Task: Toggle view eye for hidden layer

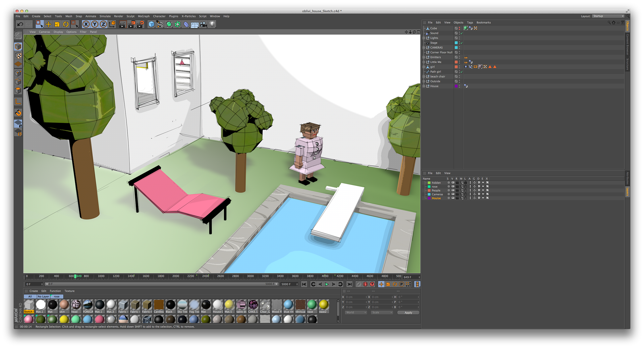Action: pyautogui.click(x=453, y=183)
